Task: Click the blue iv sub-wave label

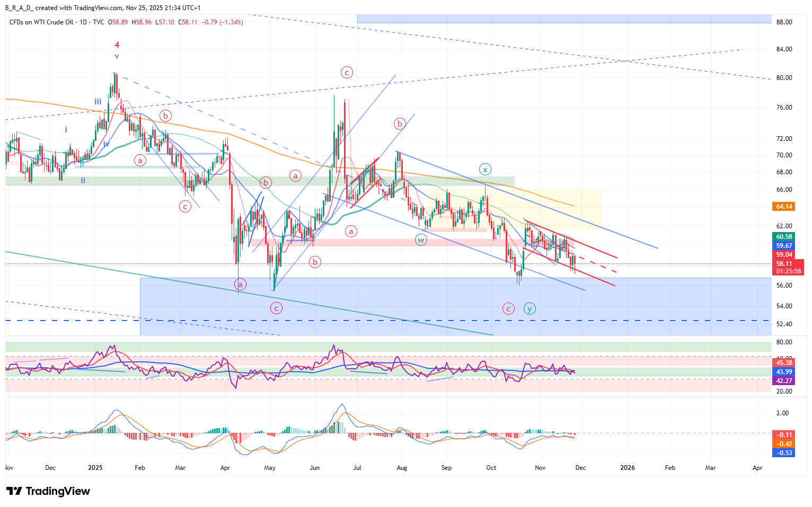Action: click(x=107, y=144)
